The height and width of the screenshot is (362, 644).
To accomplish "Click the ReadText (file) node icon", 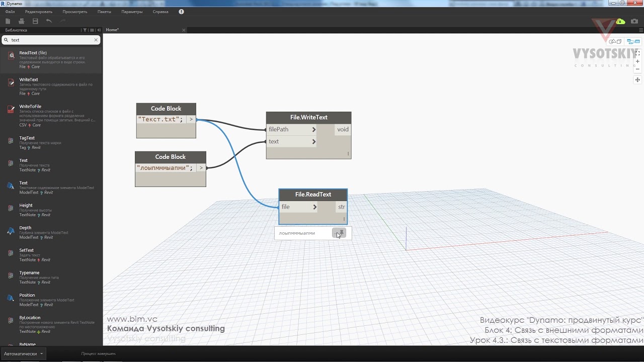I will pos(11,55).
